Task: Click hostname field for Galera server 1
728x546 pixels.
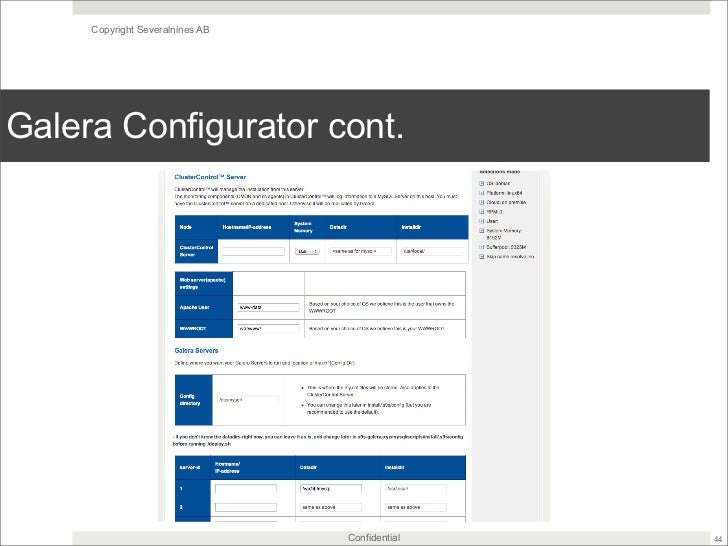Action: 246,489
